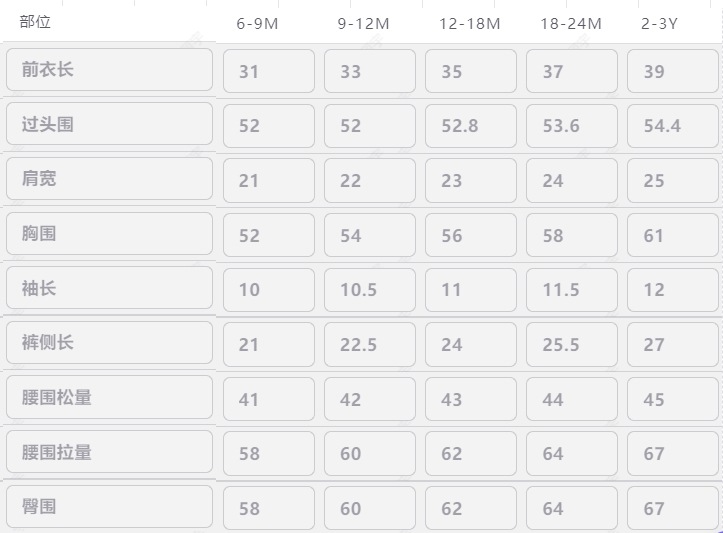Screen dimensions: 723x533
Task: Select the 裤侧长 row label
Action: (x=109, y=343)
